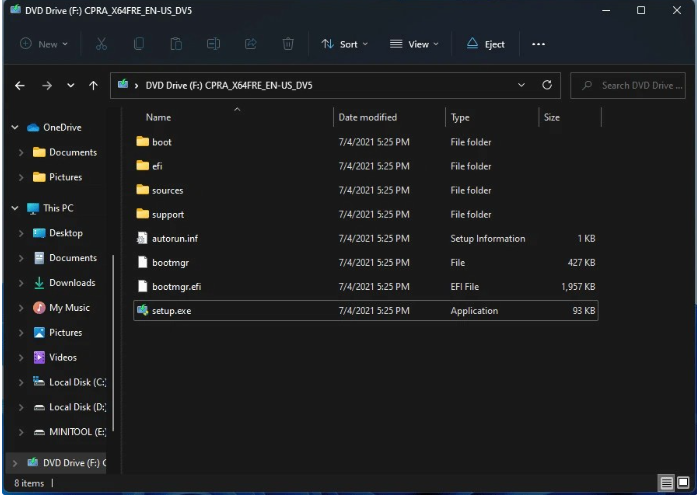Click the Copy icon in toolbar

[139, 44]
